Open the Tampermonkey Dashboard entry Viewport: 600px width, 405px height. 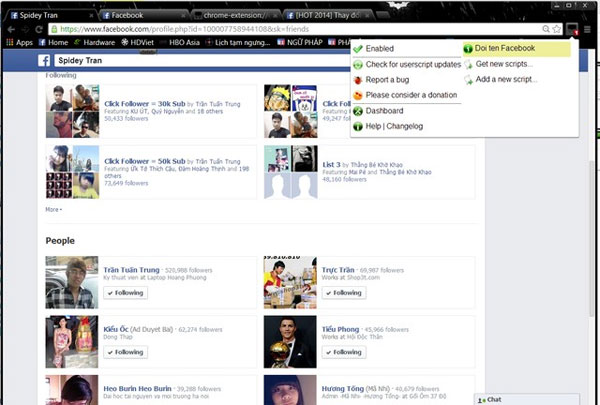[x=406, y=111]
